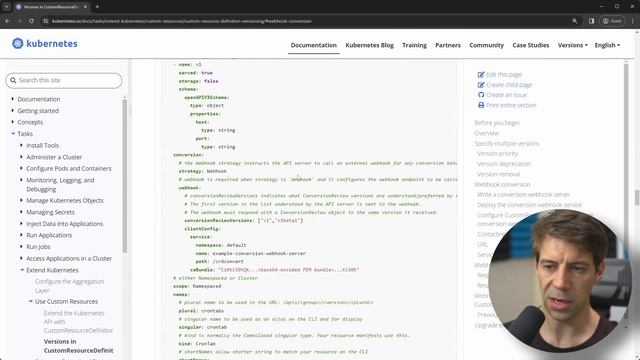Open Versions in CustomResourceDefinitions page
640x360 pixels.
(x=78, y=346)
